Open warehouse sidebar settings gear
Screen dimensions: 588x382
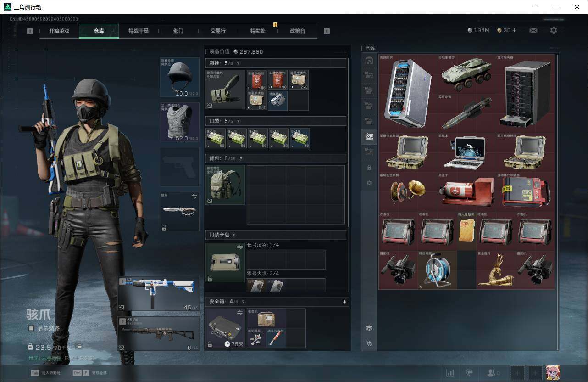[x=369, y=183]
